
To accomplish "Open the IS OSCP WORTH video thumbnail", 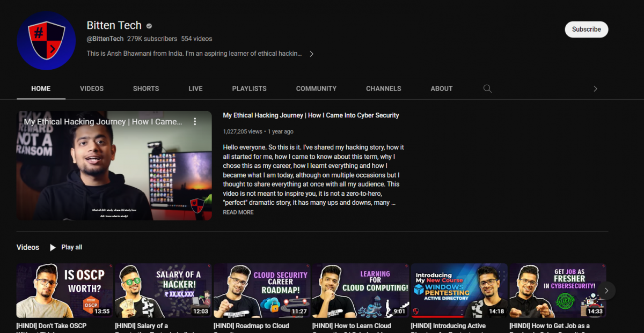I will coord(65,291).
